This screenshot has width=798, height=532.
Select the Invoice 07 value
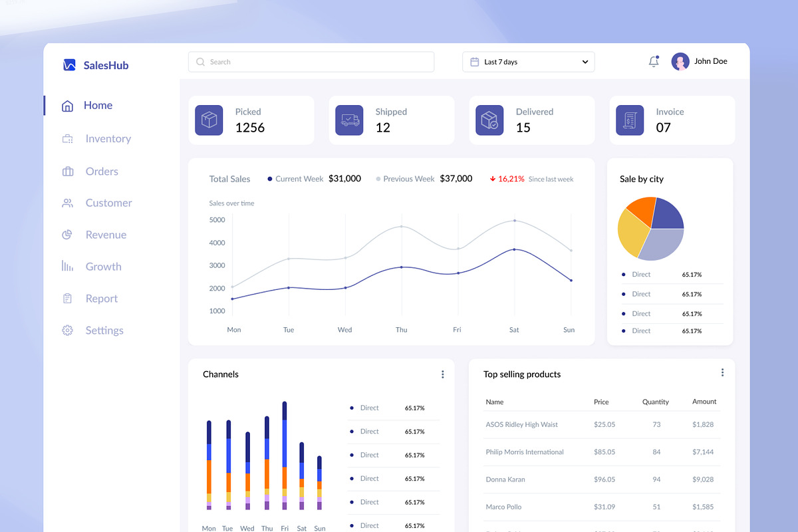click(664, 128)
